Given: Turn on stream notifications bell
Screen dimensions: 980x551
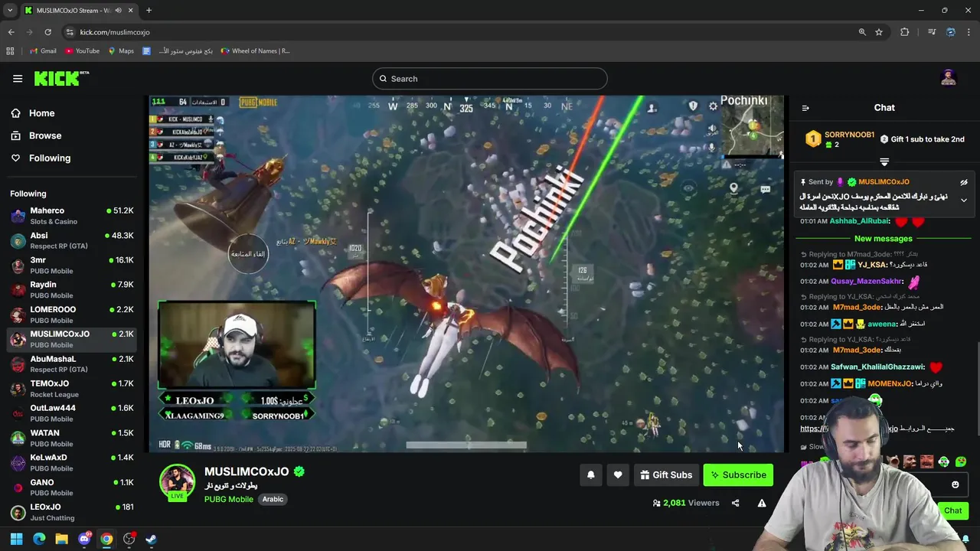Looking at the screenshot, I should pos(590,475).
